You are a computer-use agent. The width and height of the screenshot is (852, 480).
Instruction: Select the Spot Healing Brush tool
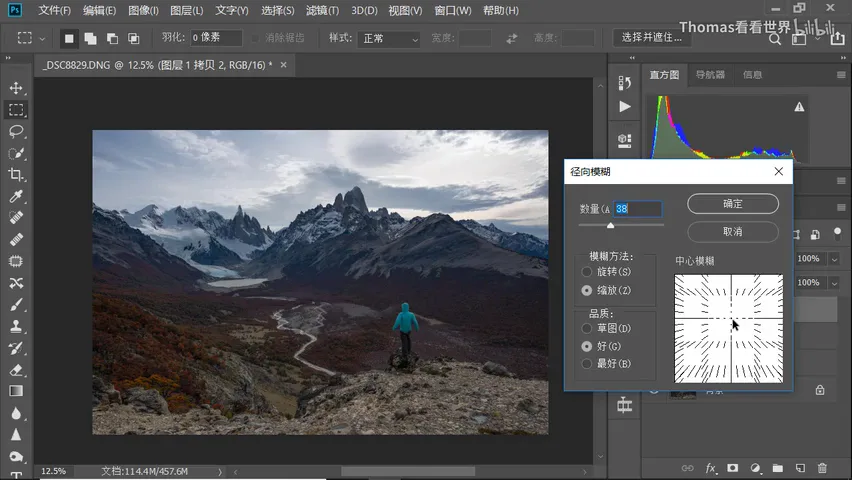(16, 218)
